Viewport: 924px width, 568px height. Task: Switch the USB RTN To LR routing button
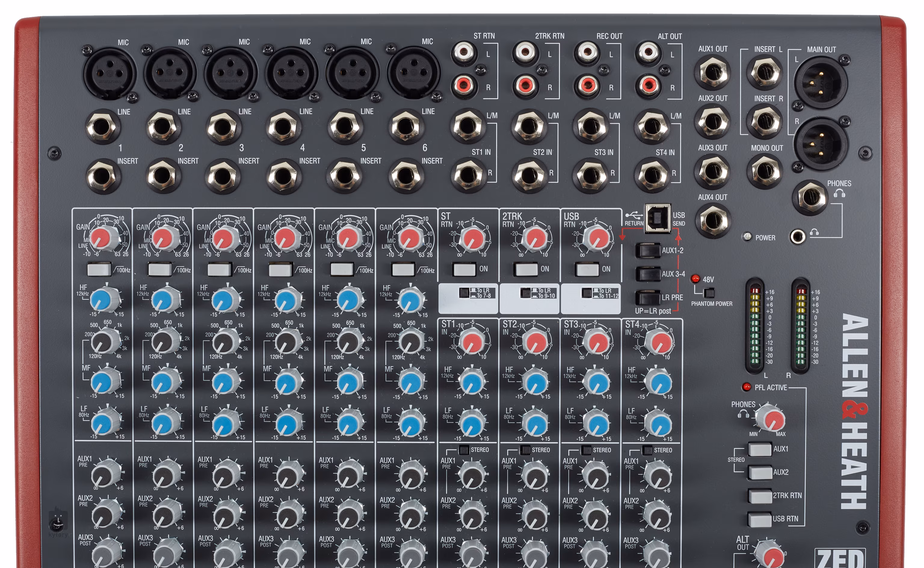[x=587, y=293]
